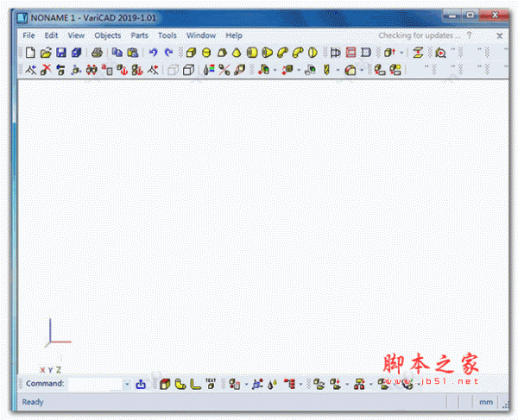
Task: Click the TEXT icon in bottom toolbar
Action: [x=211, y=384]
